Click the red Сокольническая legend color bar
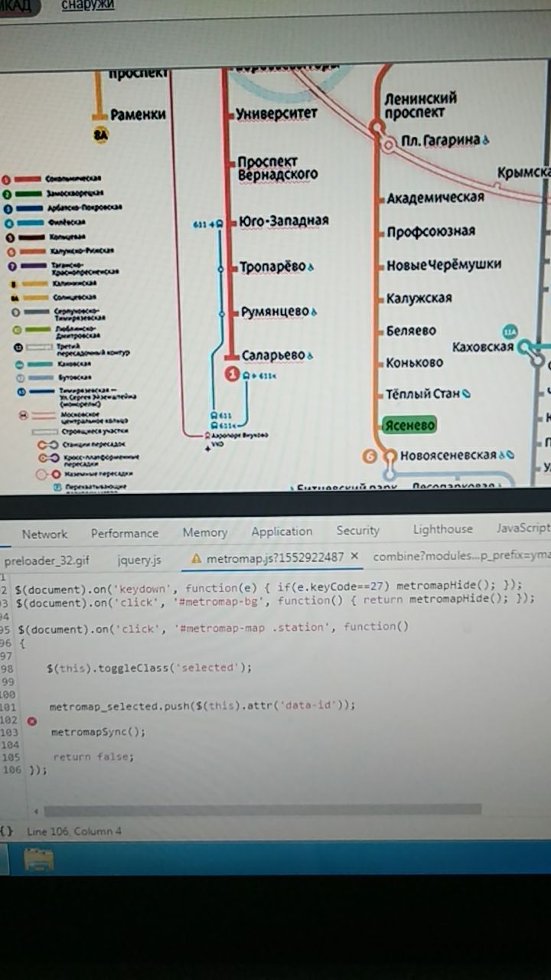 point(29,178)
